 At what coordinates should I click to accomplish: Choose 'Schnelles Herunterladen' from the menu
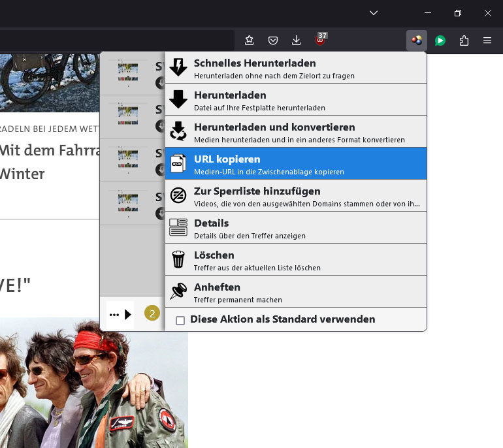click(295, 67)
